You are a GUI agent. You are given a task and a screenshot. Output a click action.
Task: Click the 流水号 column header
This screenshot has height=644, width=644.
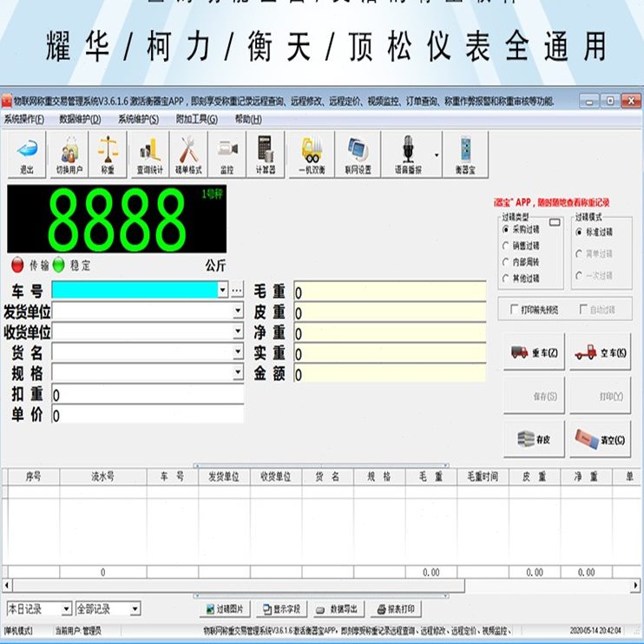(103, 476)
